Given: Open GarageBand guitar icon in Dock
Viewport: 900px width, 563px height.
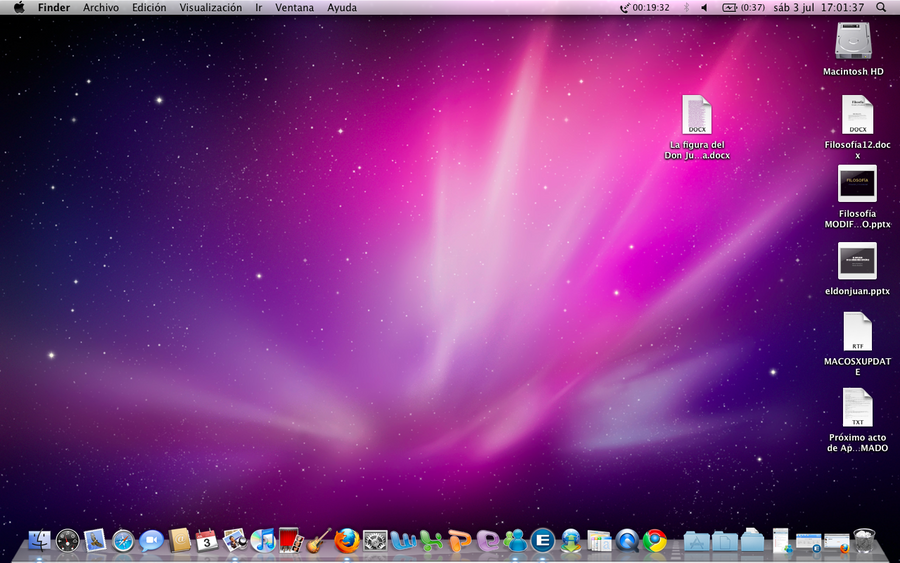Looking at the screenshot, I should pos(319,541).
